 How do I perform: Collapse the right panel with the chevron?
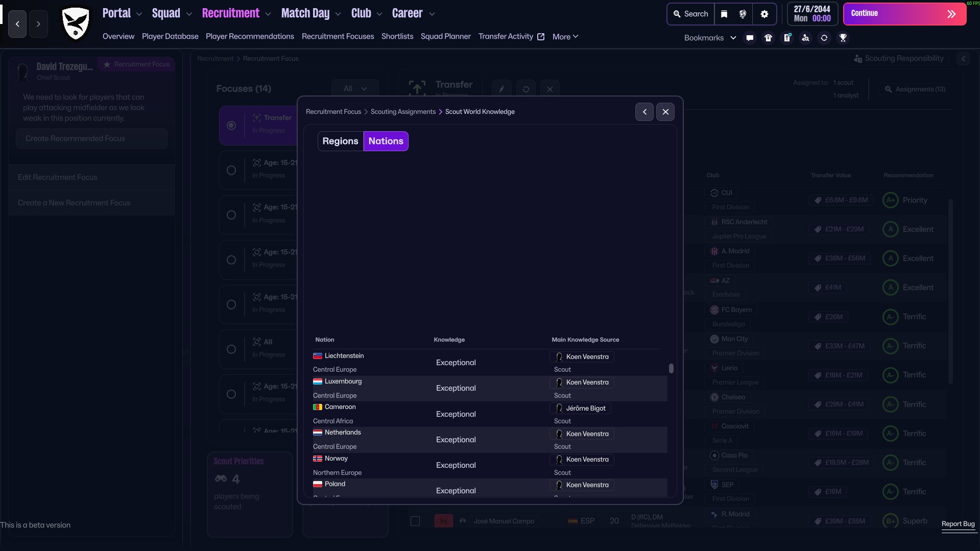964,59
